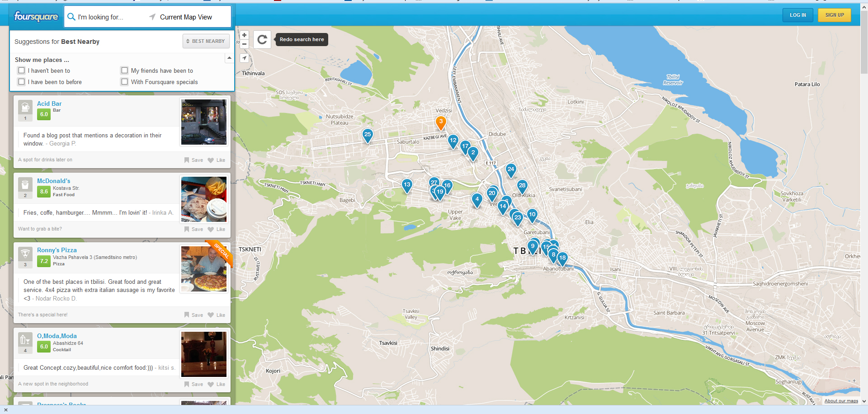This screenshot has width=868, height=414.
Task: Select map pin number 4
Action: 477,200
